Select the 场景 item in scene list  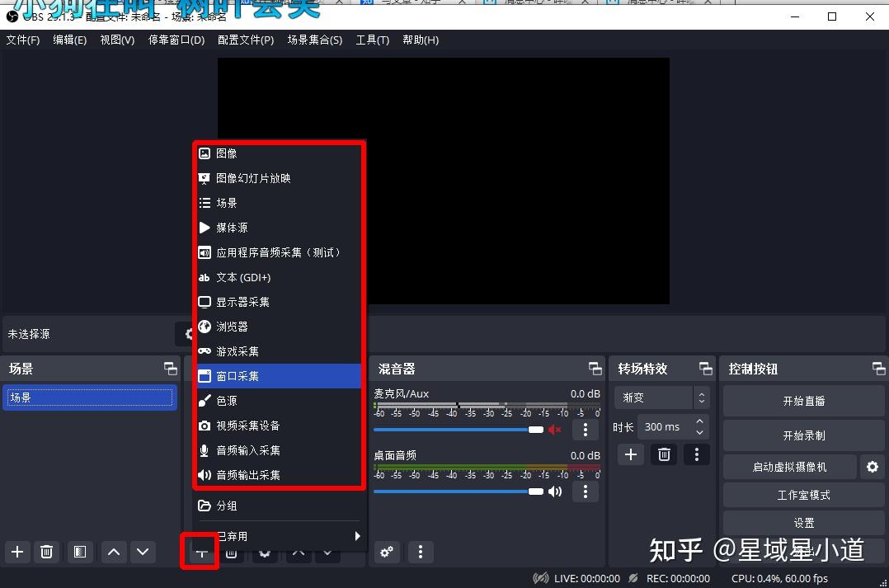pos(90,397)
